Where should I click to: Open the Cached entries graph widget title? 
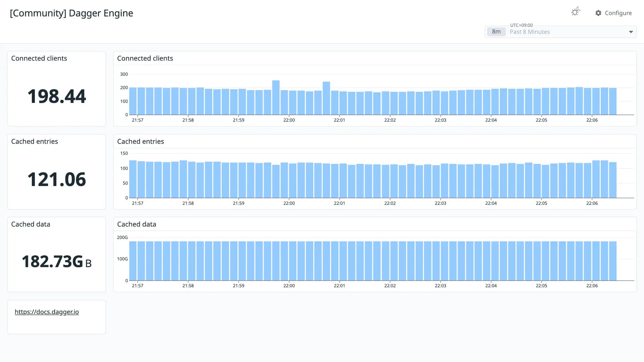[x=141, y=141]
